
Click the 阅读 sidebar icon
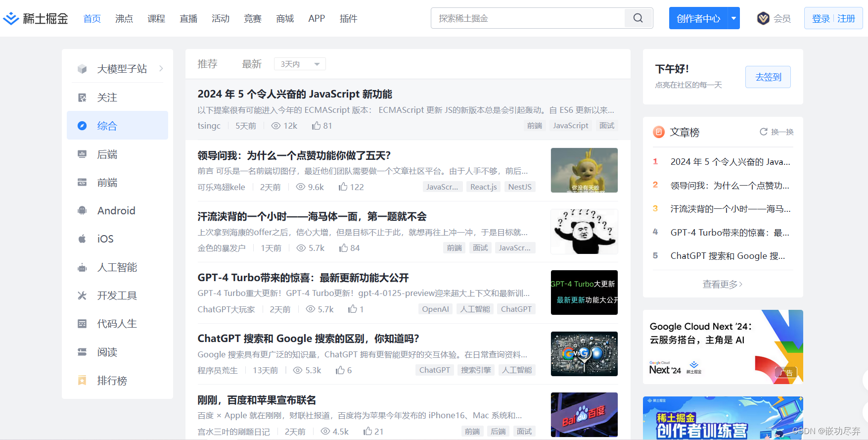coord(82,352)
